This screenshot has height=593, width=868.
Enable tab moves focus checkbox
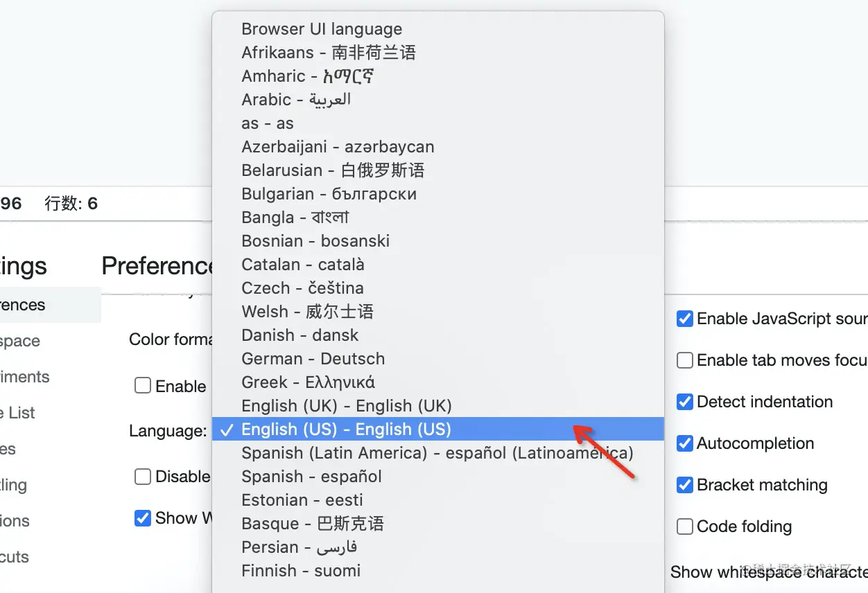[685, 360]
